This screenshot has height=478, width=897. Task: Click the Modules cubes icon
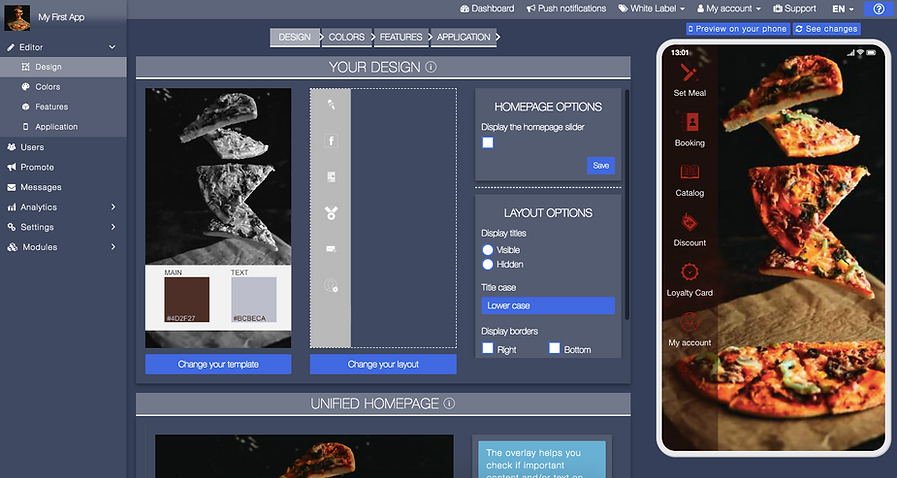(12, 247)
